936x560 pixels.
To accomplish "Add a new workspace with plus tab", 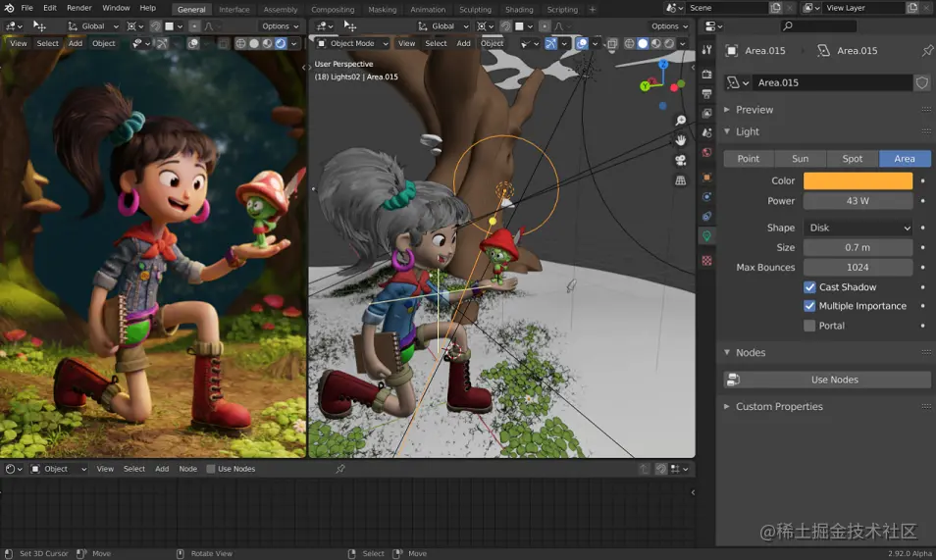I will (593, 10).
